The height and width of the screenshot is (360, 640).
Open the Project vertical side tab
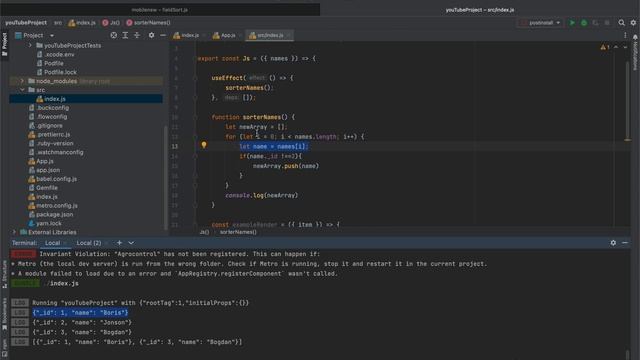click(x=4, y=44)
